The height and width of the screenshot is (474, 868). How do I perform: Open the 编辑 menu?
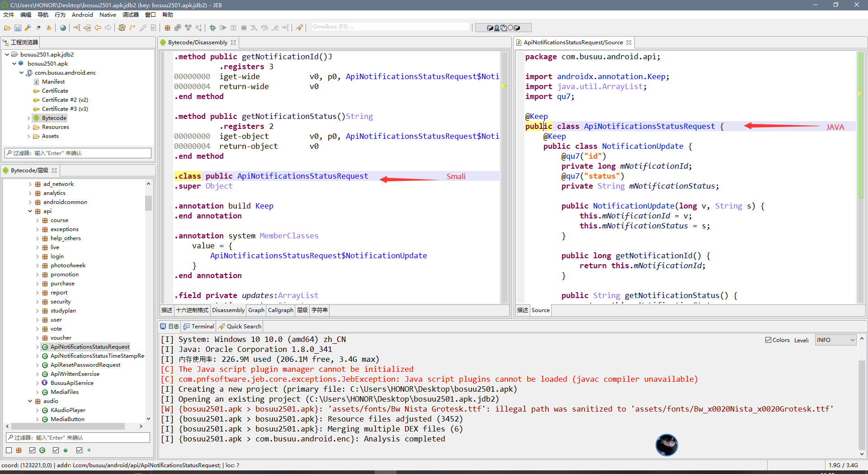[26, 15]
